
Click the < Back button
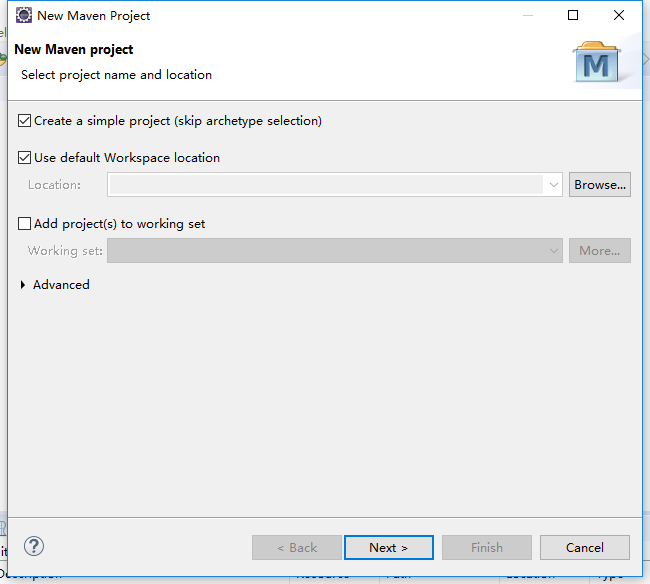pyautogui.click(x=297, y=548)
